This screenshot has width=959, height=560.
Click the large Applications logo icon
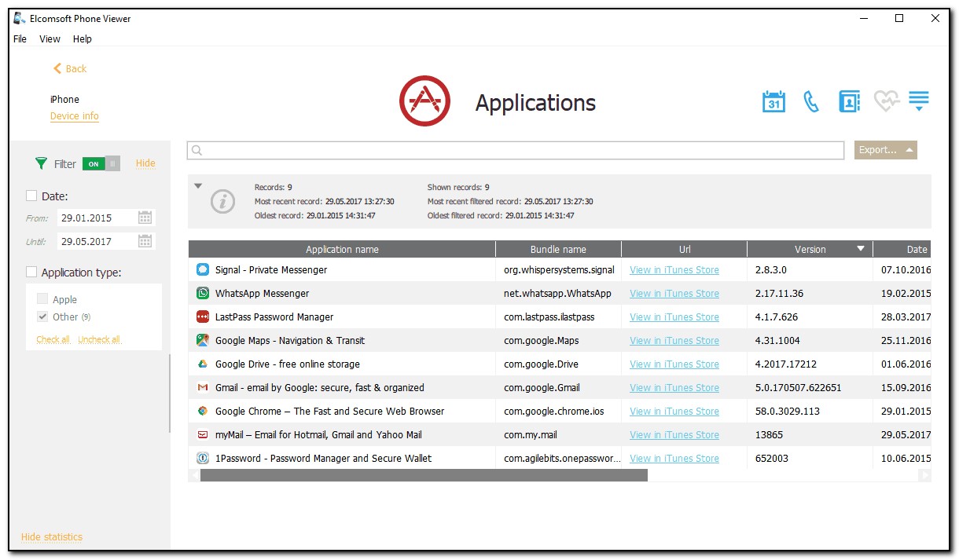(424, 102)
